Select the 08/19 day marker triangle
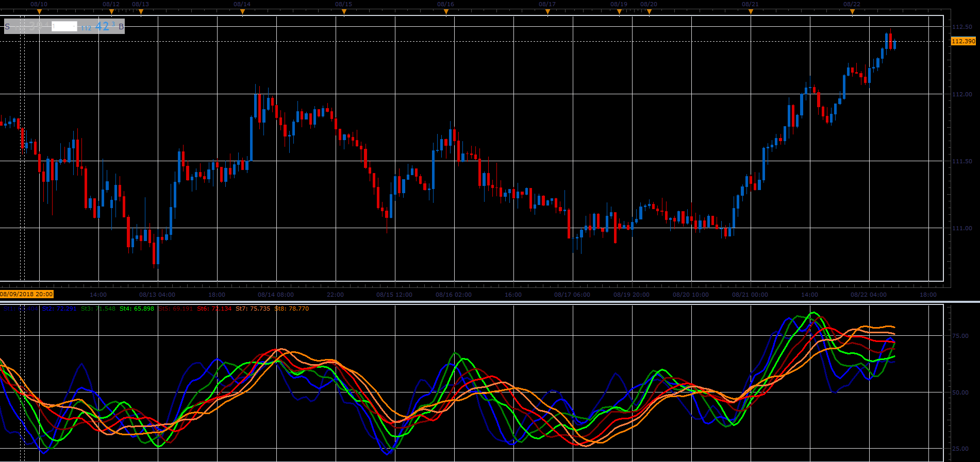Image resolution: width=980 pixels, height=462 pixels. [x=619, y=12]
